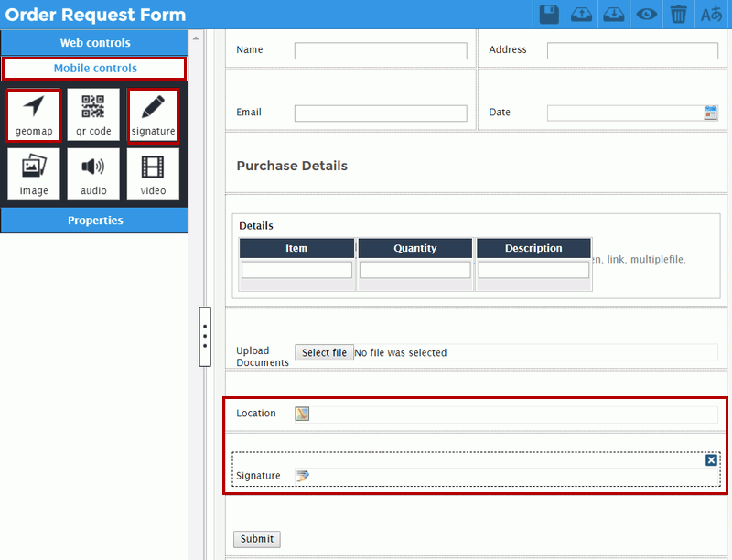Click the save form floppy disk icon
This screenshot has height=560, width=732.
pos(549,14)
